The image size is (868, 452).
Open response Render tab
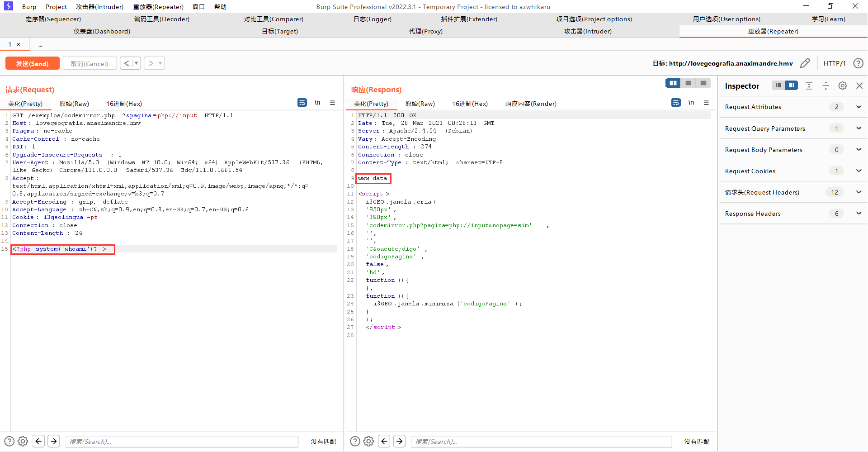[531, 104]
